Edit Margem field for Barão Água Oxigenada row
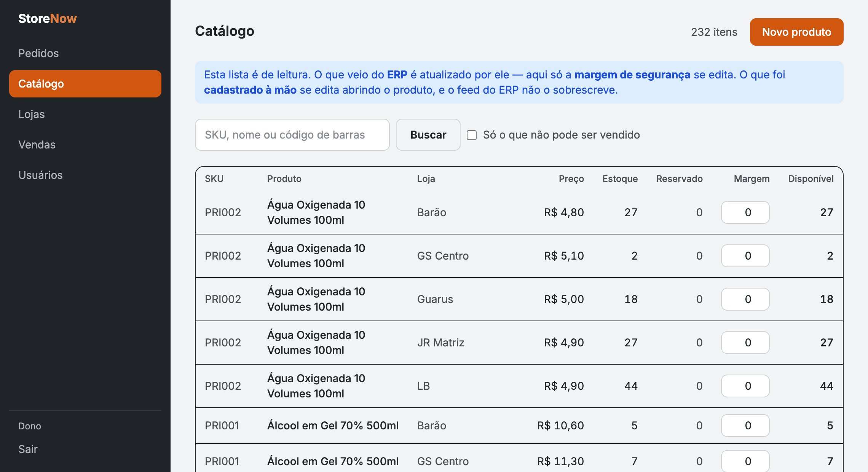 click(x=745, y=212)
